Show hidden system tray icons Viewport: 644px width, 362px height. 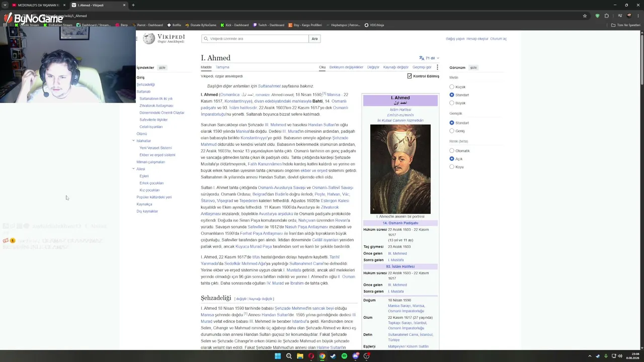[x=590, y=356]
